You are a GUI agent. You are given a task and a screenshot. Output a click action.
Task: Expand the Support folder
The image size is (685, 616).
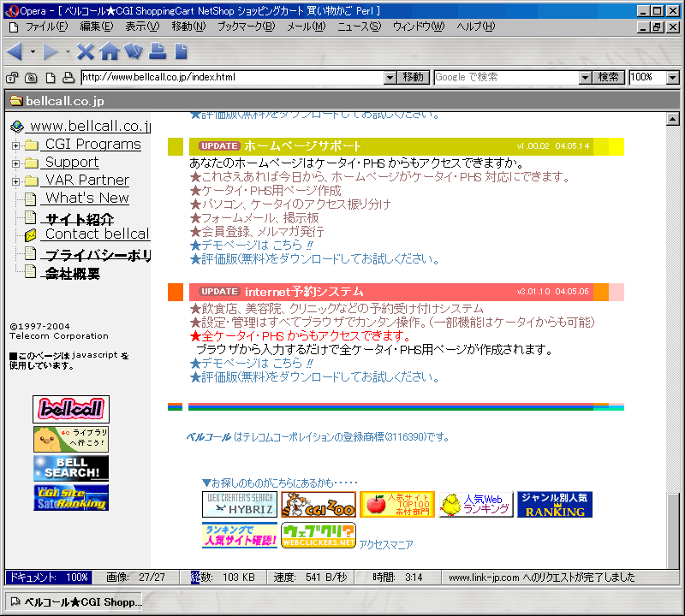pos(15,163)
